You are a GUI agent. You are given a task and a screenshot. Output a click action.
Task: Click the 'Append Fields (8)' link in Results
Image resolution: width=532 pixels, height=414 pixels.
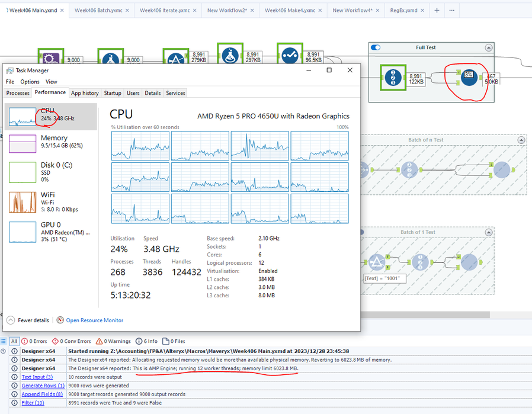(x=41, y=394)
